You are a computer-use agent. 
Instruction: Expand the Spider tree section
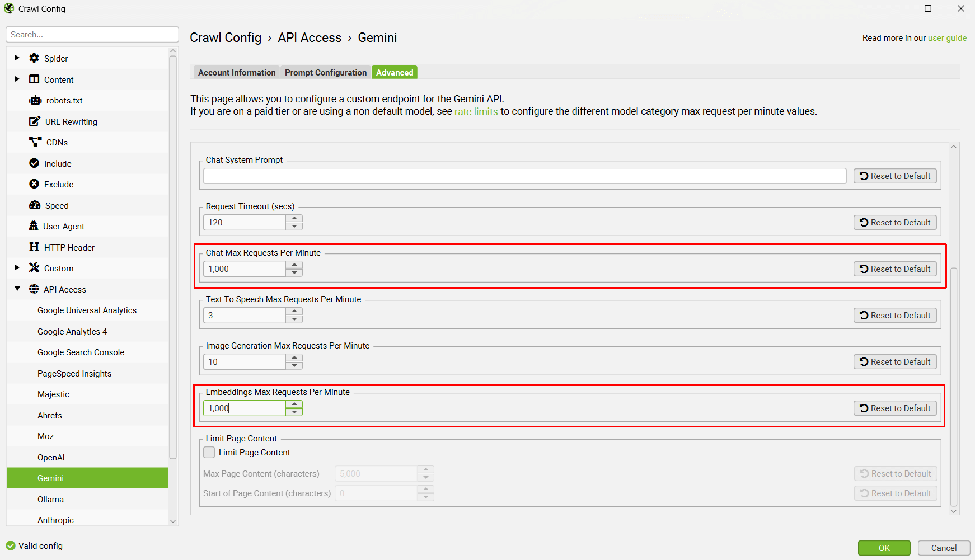(x=17, y=58)
